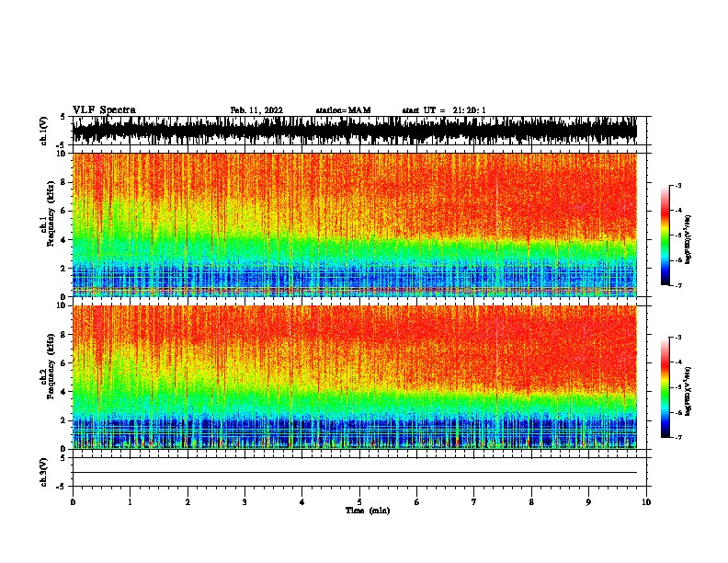Click the ch.3 flat voltage trace line

pyautogui.click(x=355, y=473)
